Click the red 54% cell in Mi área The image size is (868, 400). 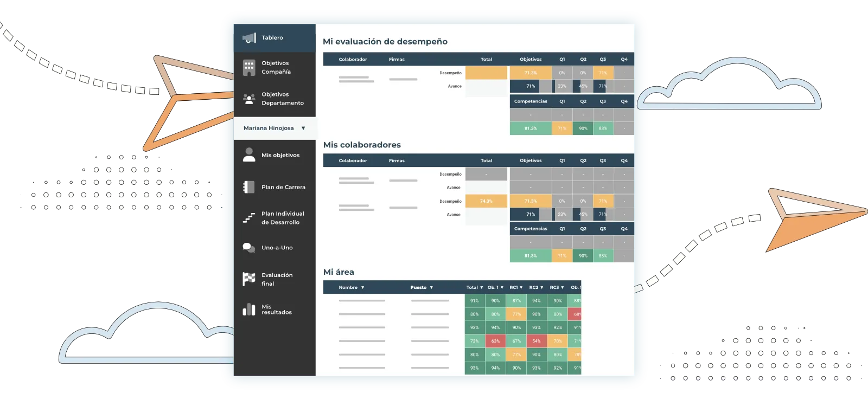536,341
